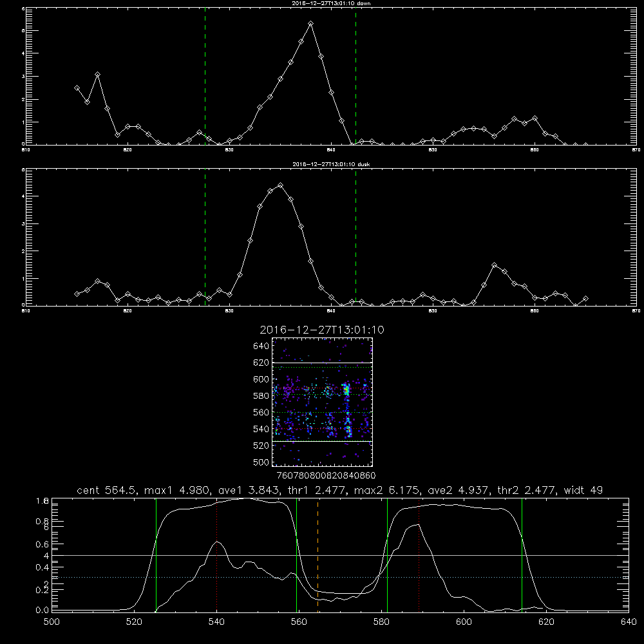Screen dimensions: 644x644
Task: Click the detector heatmap image
Action: (323, 402)
